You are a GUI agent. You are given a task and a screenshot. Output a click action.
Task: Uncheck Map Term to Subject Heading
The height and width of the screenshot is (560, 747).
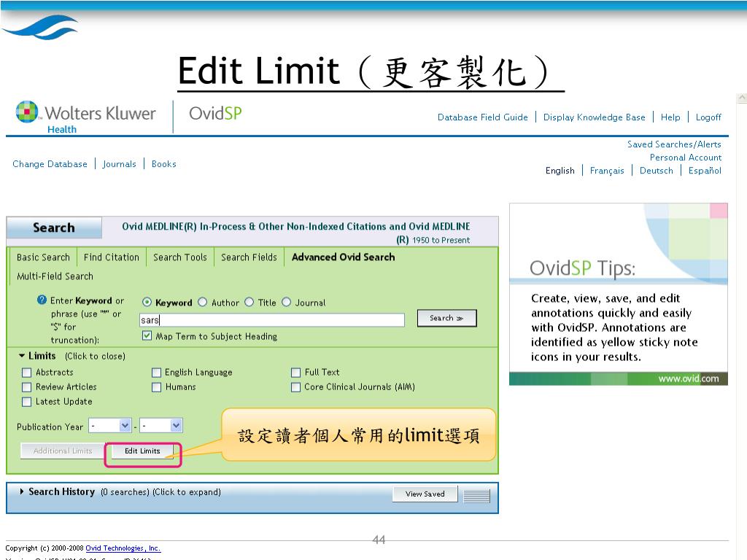pyautogui.click(x=147, y=335)
